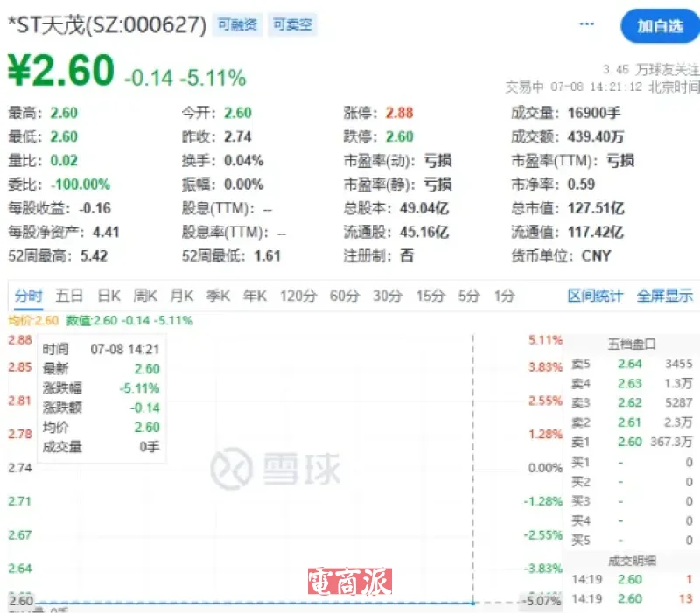Open 区间统计 range statistics link

595,296
